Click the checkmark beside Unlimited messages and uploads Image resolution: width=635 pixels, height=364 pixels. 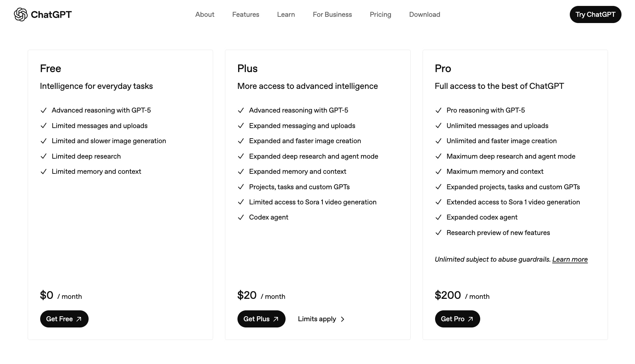(x=438, y=126)
